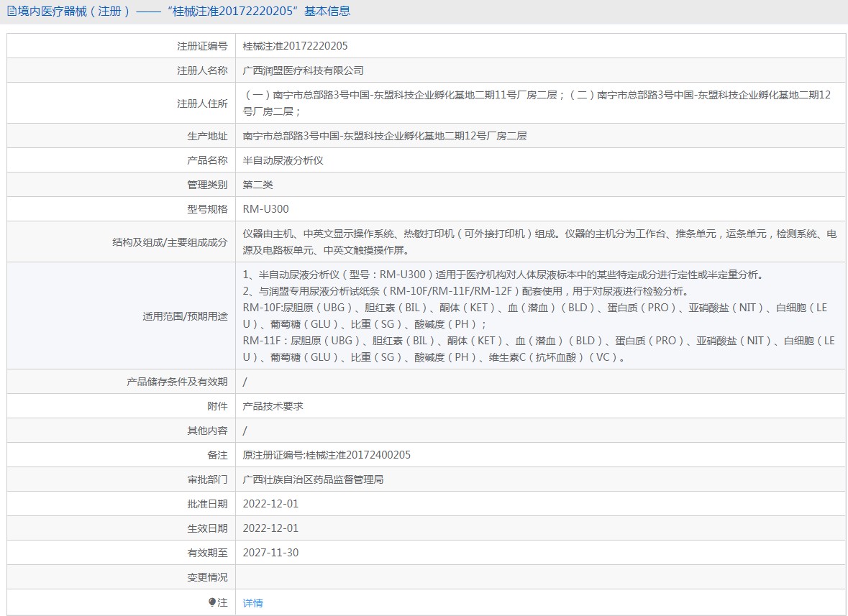Select registration number 桂械注准20172220205 in the table

[296, 46]
